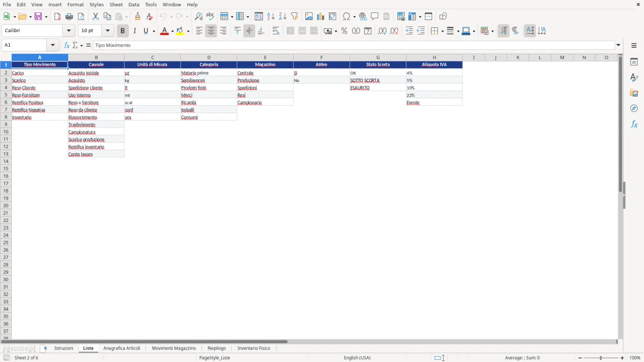The height and width of the screenshot is (362, 644).
Task: Click Clone Formatting paintbrush icon
Action: (x=138, y=17)
